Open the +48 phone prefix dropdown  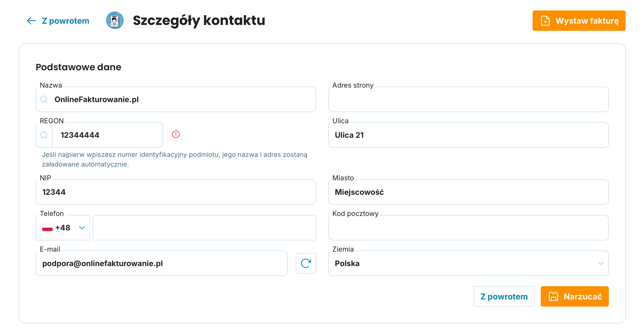(63, 228)
